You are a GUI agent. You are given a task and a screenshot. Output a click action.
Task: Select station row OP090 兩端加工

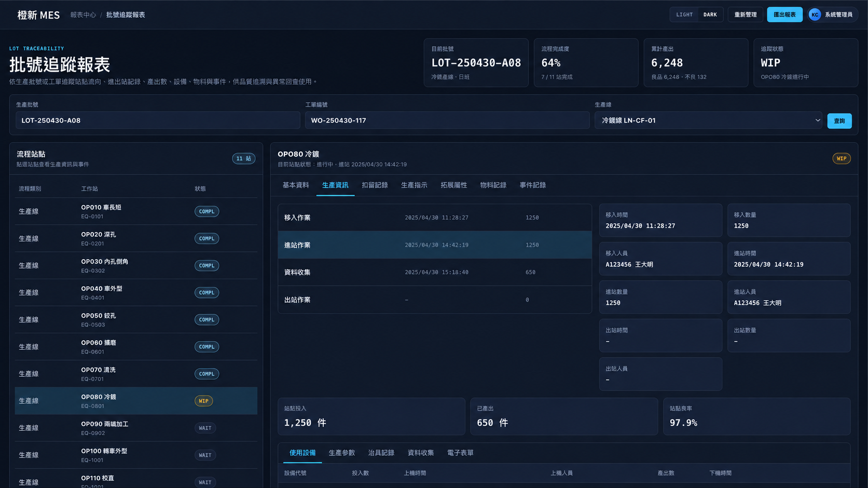[x=136, y=428]
